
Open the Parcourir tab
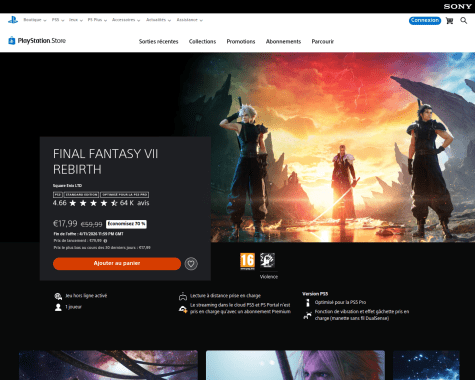(x=323, y=42)
